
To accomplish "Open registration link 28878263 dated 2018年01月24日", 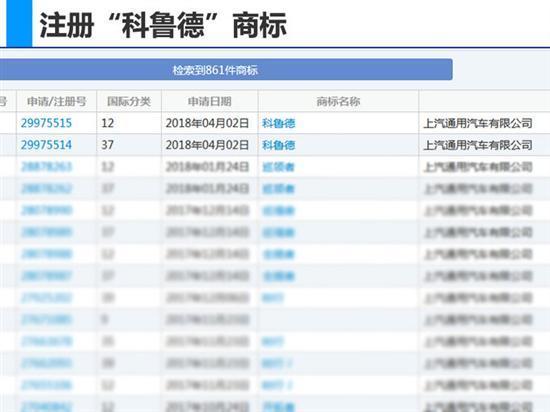I will (46, 167).
